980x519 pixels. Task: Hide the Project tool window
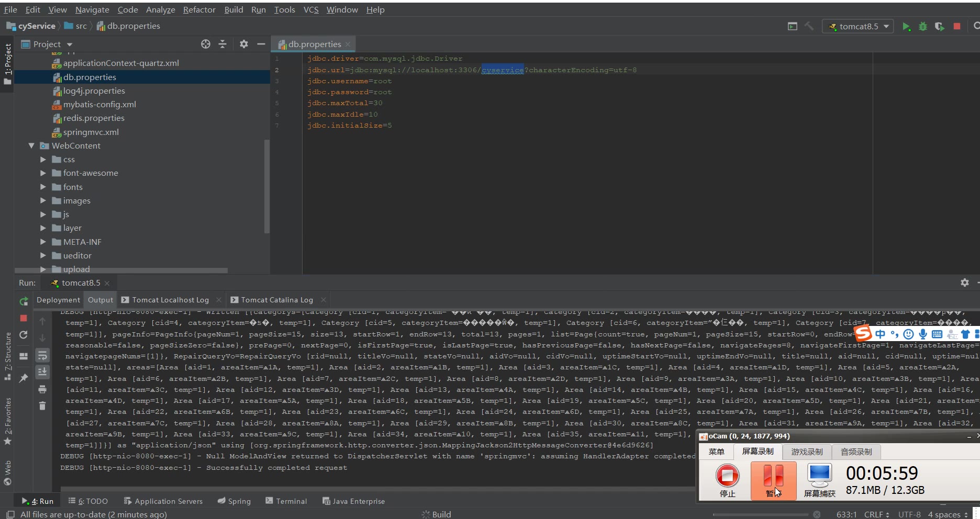[261, 44]
